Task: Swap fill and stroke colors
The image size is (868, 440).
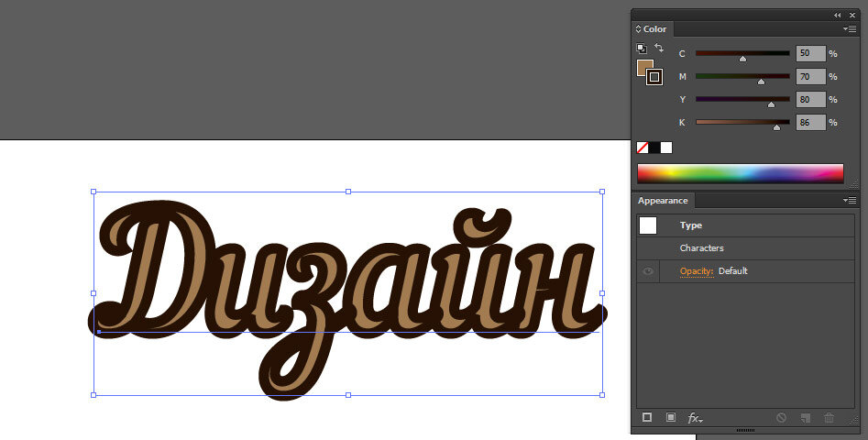Action: 658,49
